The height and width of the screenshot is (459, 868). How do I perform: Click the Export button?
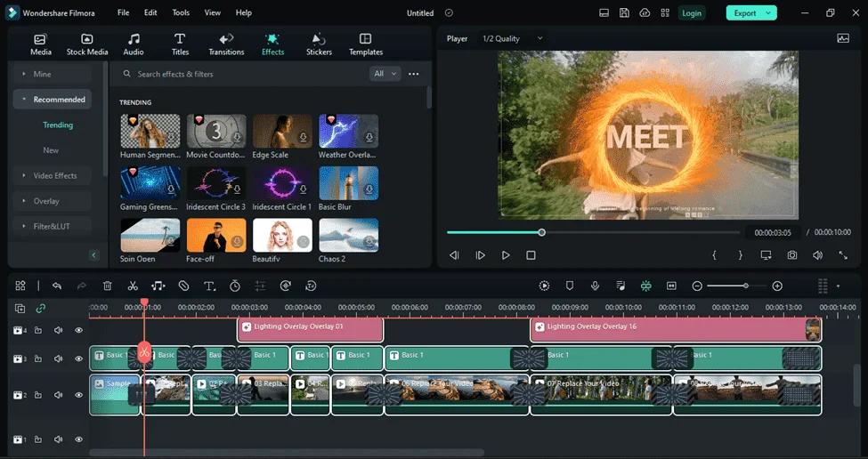pyautogui.click(x=751, y=12)
